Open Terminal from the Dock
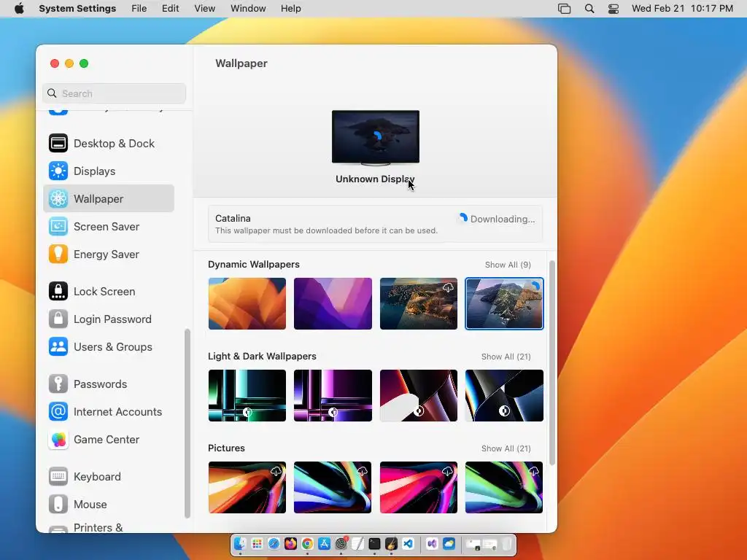This screenshot has width=747, height=560. [374, 543]
